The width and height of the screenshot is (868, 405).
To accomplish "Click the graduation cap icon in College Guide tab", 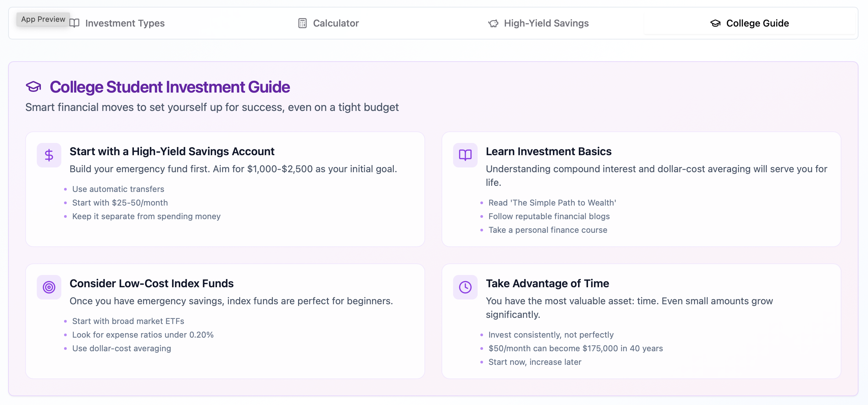I will click(x=715, y=23).
